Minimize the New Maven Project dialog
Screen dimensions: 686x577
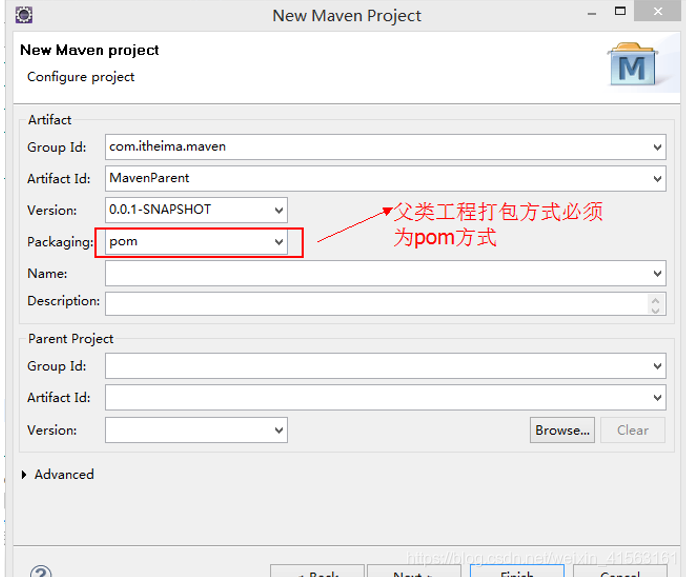click(592, 14)
